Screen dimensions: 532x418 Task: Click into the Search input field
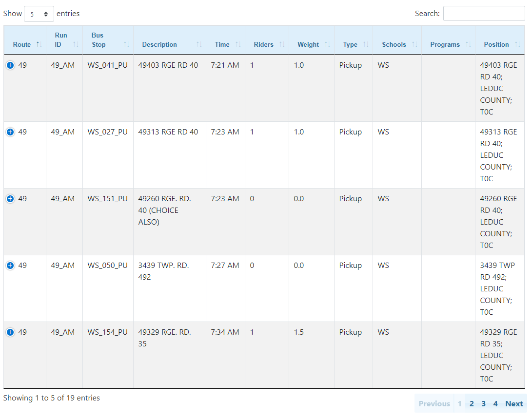click(484, 14)
